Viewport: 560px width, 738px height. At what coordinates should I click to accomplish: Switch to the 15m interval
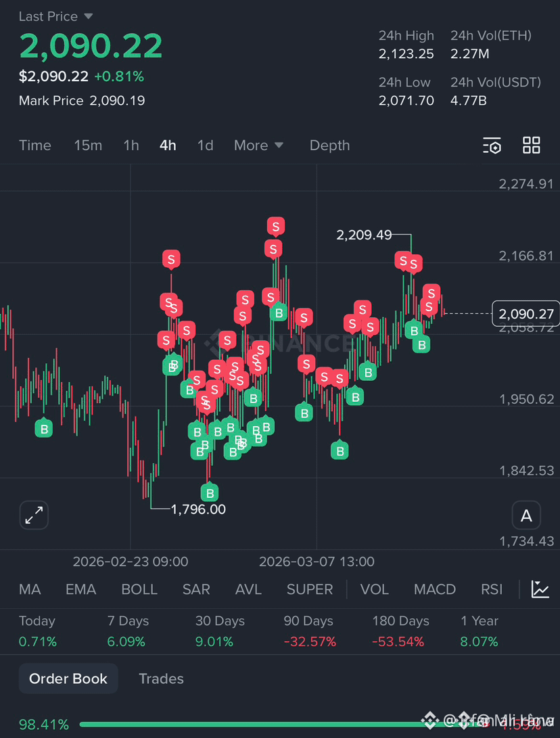(x=88, y=145)
